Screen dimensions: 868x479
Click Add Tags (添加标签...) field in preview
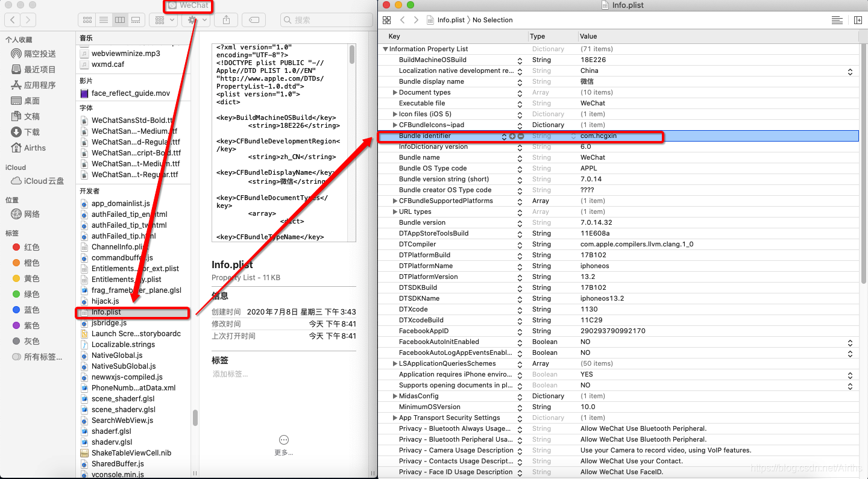(x=230, y=374)
